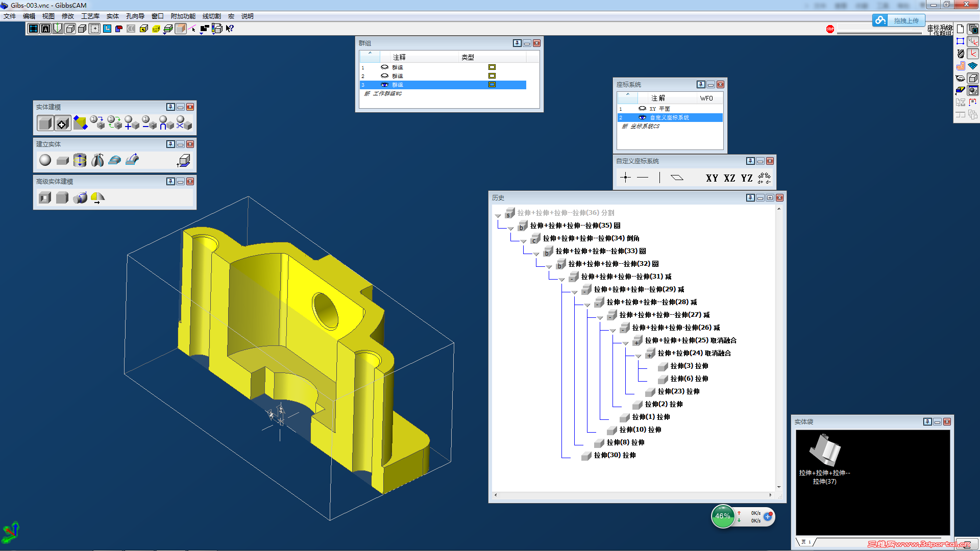Open the 实体 menu
Viewport: 980px width, 551px height.
[113, 16]
